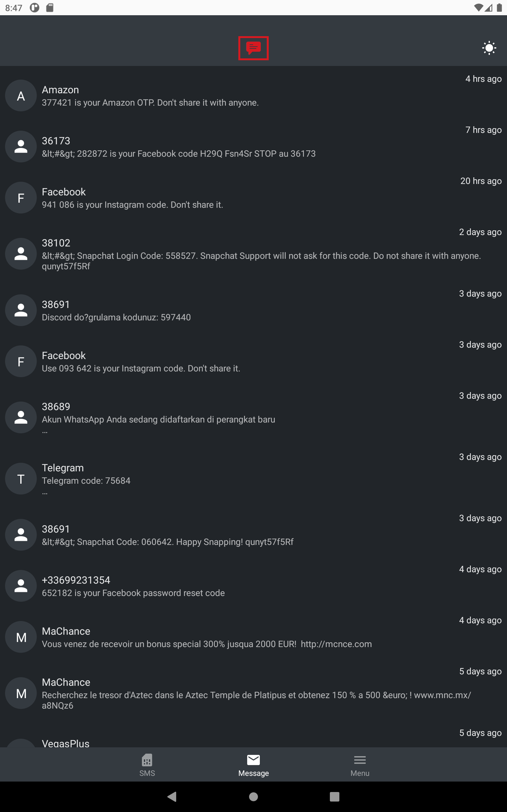This screenshot has width=507, height=812.
Task: Select the Message tab
Action: pyautogui.click(x=253, y=765)
